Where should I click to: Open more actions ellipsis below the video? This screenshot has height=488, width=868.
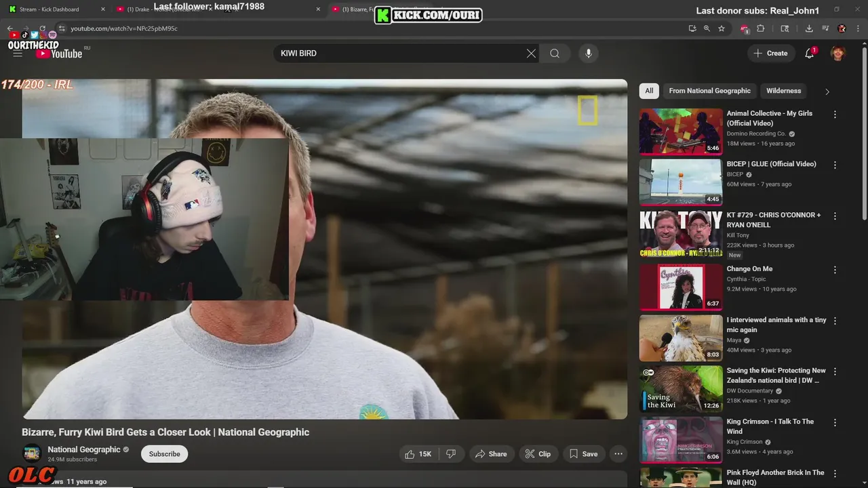point(618,454)
